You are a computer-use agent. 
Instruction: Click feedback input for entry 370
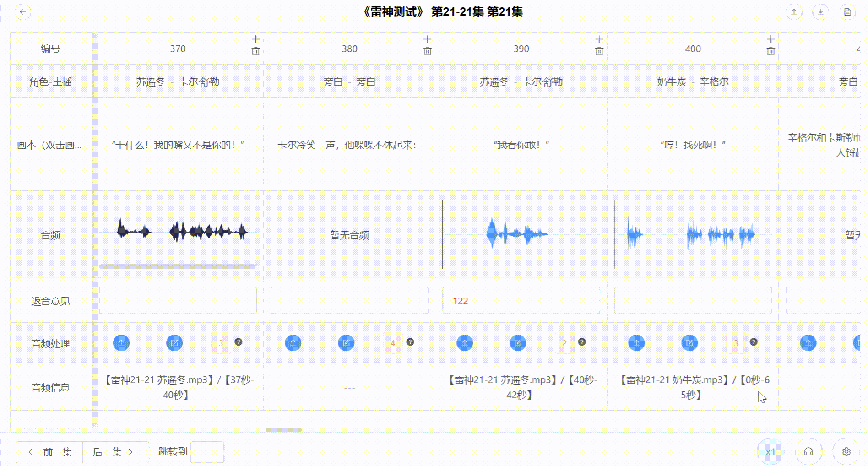coord(178,300)
